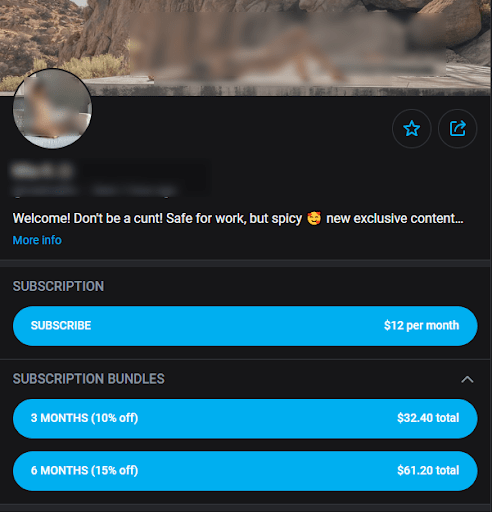
Task: View the desert cover banner image
Action: click(x=246, y=48)
